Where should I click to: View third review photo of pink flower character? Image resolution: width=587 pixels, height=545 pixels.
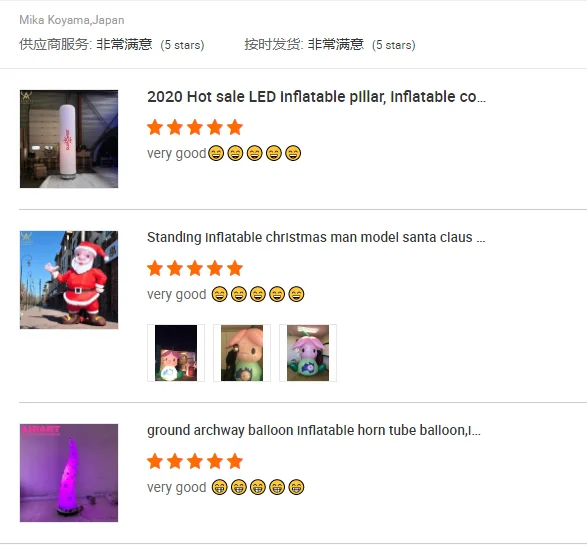point(308,353)
